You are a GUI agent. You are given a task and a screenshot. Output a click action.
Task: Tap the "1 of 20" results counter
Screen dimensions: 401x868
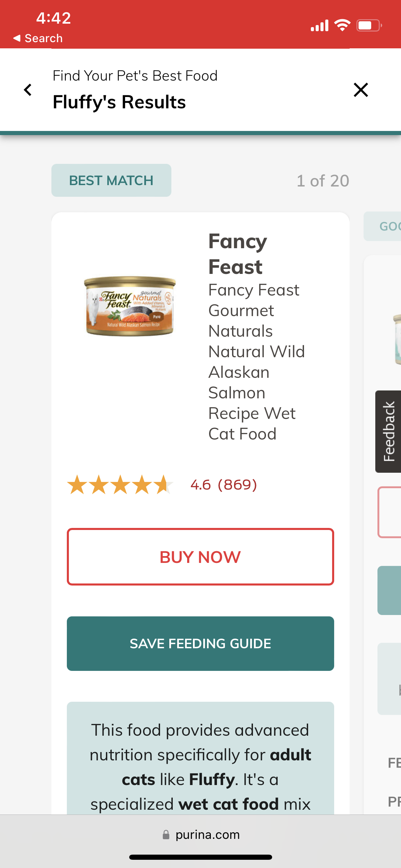(323, 181)
